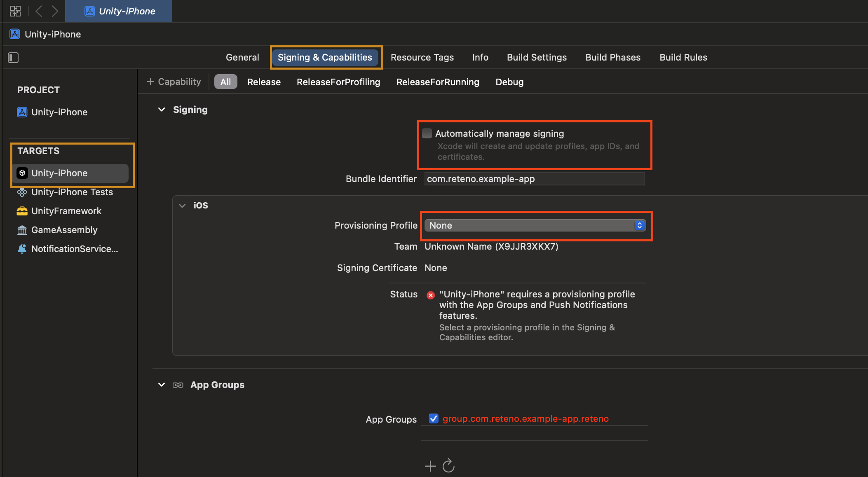Collapse the iOS signing subsection
The height and width of the screenshot is (477, 868).
(182, 205)
